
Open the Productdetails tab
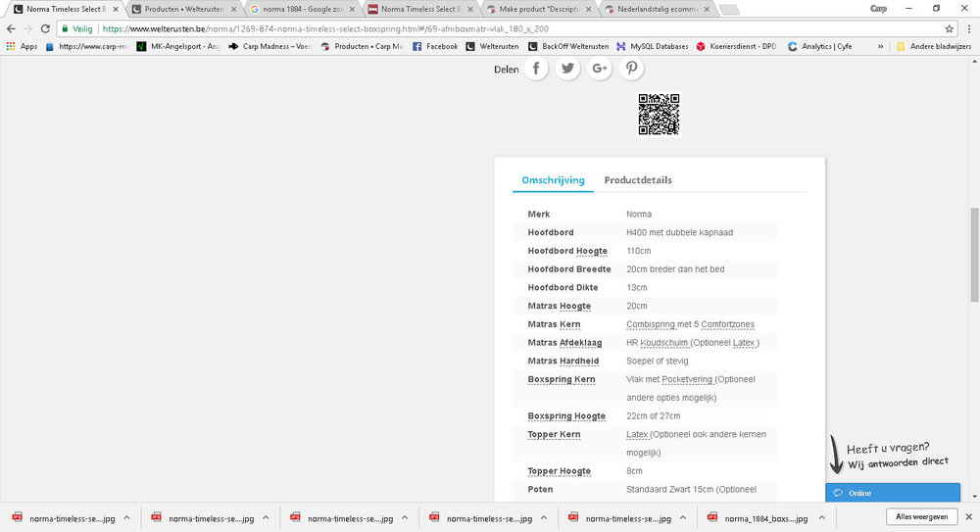(x=638, y=180)
